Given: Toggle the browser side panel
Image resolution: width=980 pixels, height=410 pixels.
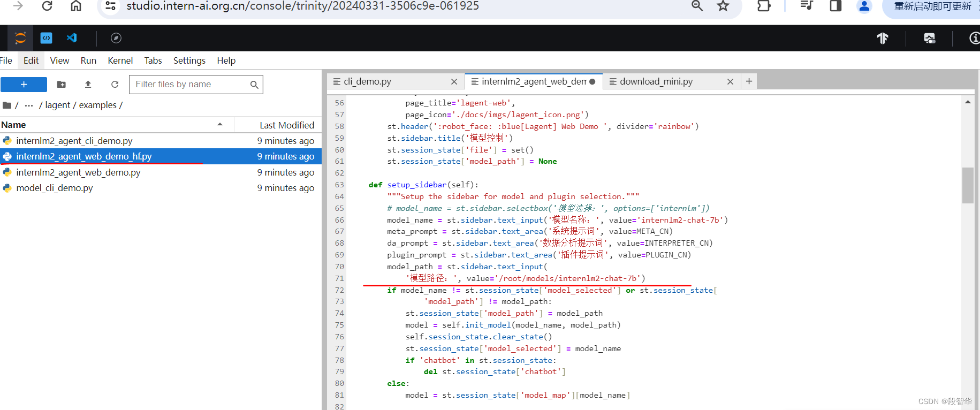Looking at the screenshot, I should [x=835, y=6].
